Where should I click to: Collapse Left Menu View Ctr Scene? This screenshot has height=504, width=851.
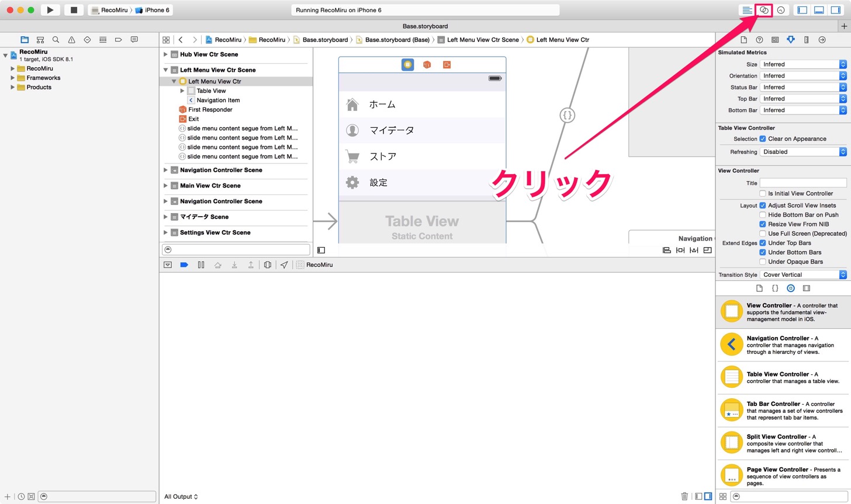click(165, 69)
